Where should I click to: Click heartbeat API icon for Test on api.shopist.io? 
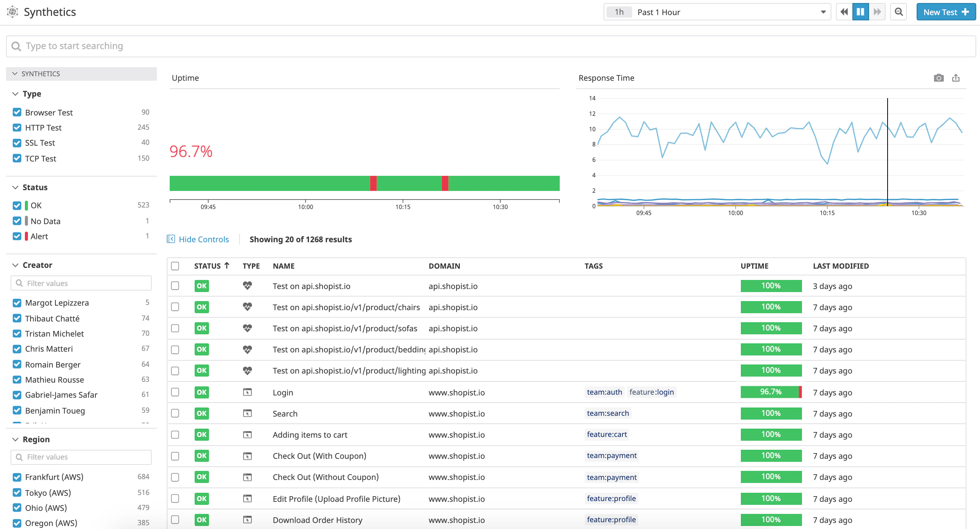point(247,285)
